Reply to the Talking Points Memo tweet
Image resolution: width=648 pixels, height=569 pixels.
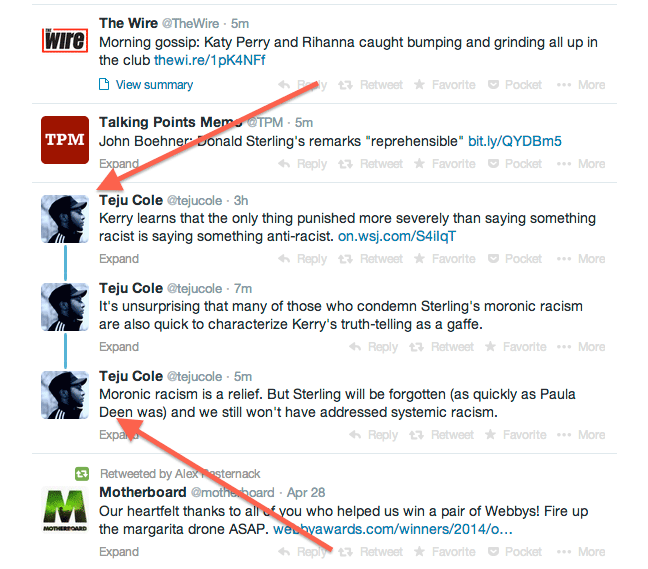click(302, 164)
